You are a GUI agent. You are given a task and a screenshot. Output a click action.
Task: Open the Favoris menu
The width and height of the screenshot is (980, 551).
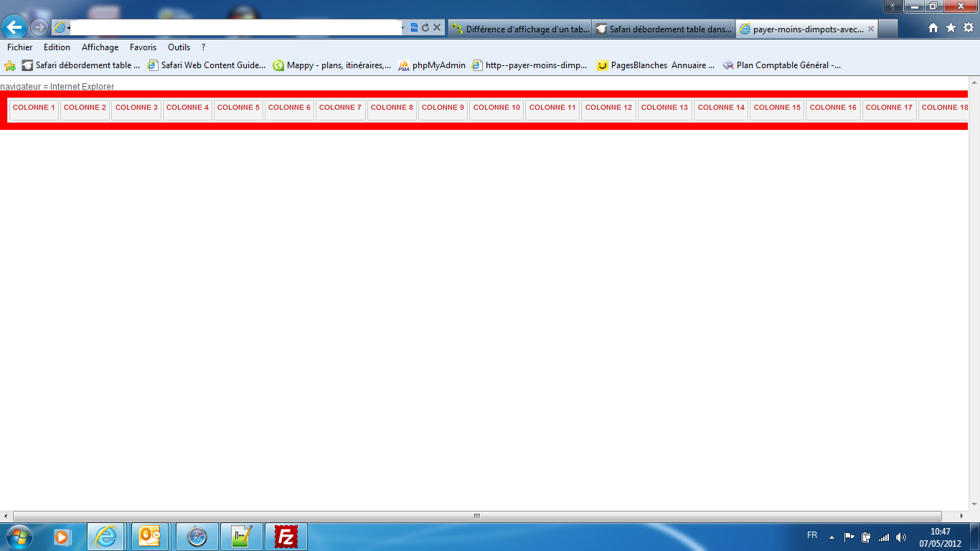click(x=143, y=47)
